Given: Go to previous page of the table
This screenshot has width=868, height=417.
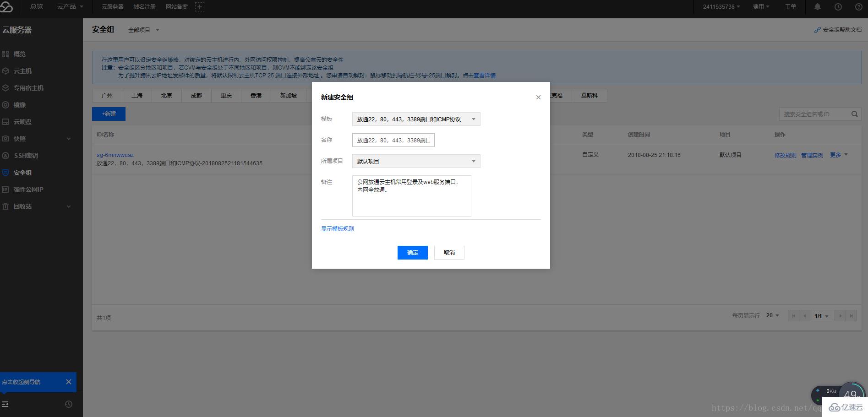Looking at the screenshot, I should [805, 316].
